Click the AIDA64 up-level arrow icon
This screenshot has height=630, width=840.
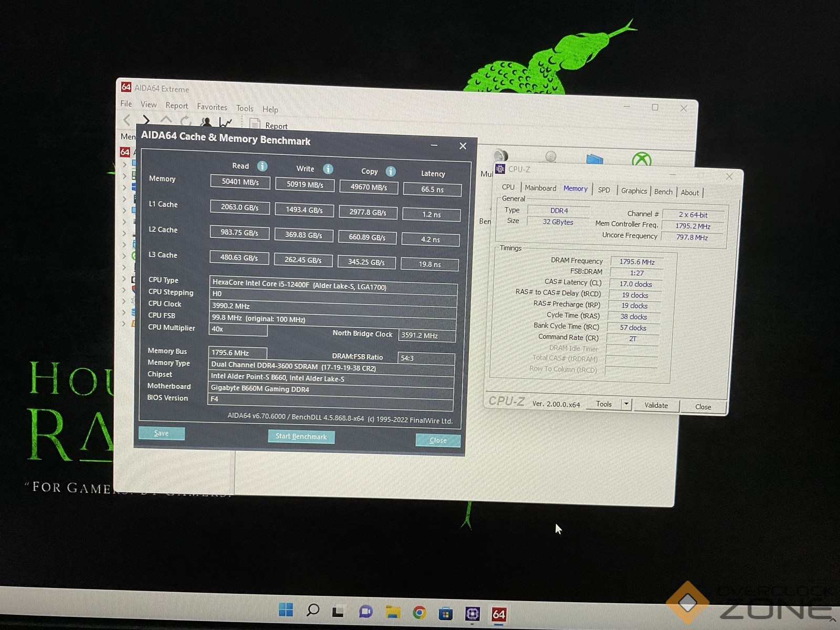(x=166, y=121)
